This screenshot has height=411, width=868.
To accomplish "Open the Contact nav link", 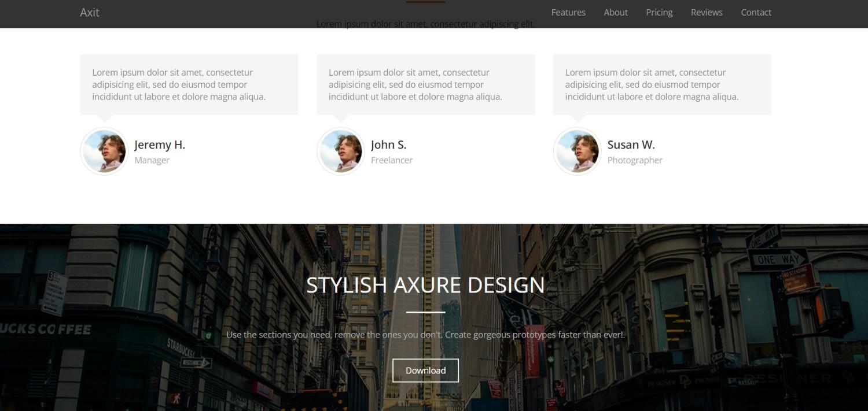I will tap(756, 13).
